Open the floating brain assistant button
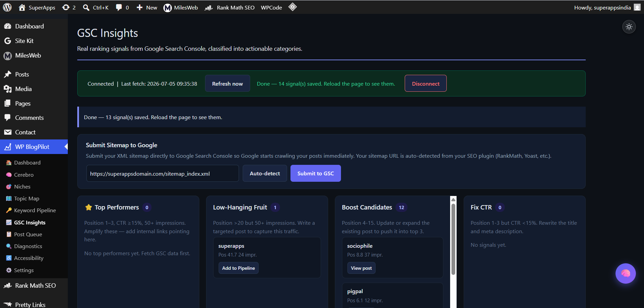Image resolution: width=644 pixels, height=308 pixels. click(x=626, y=273)
